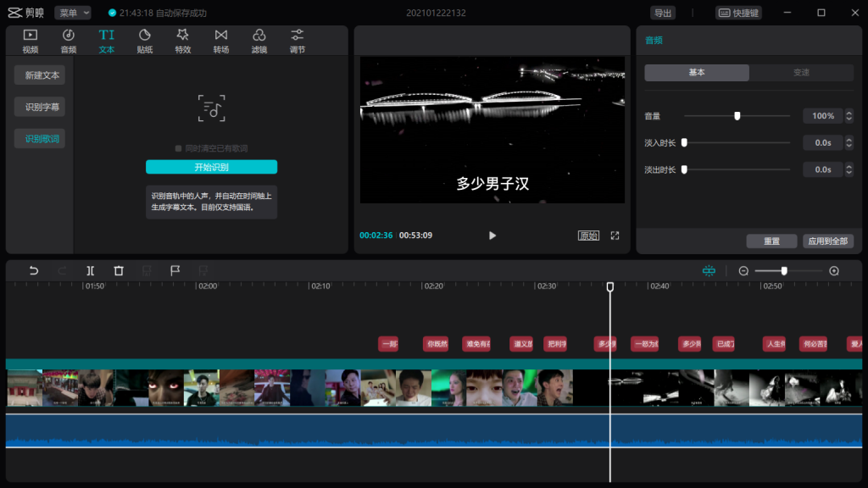Open the 特效 effects tab

(x=183, y=41)
